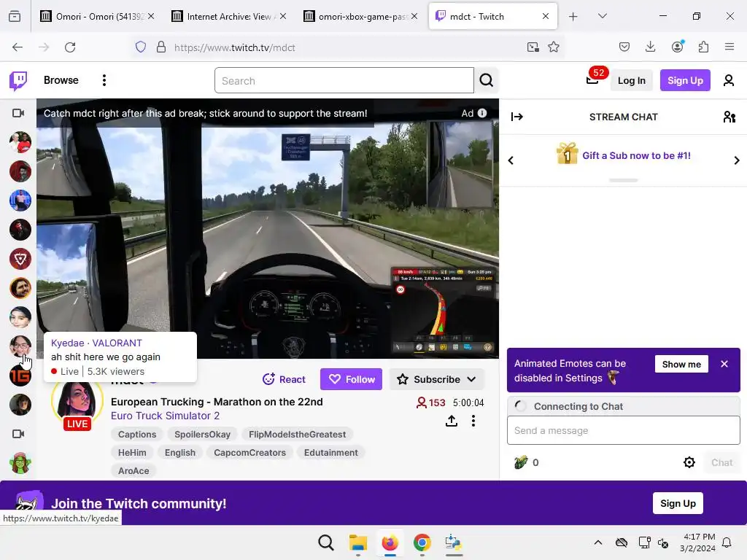This screenshot has height=560, width=747.
Task: Open the Edutainment tag
Action: [331, 453]
